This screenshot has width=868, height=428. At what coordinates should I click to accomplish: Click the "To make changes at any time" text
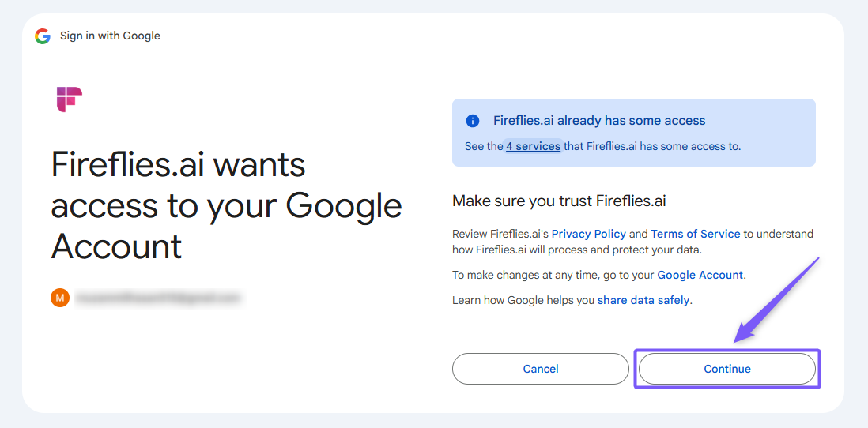tap(553, 275)
